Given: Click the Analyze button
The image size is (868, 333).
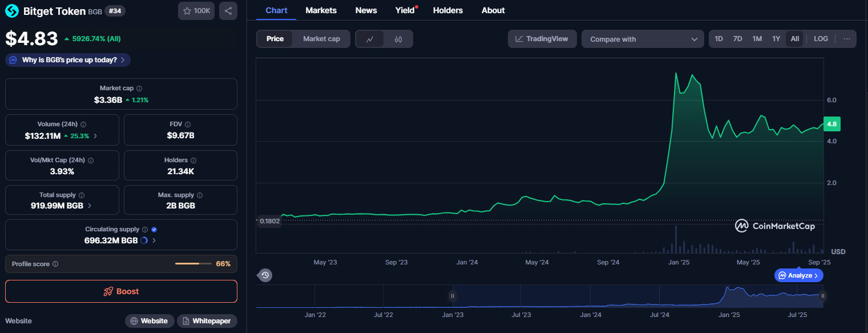Looking at the screenshot, I should (x=799, y=275).
